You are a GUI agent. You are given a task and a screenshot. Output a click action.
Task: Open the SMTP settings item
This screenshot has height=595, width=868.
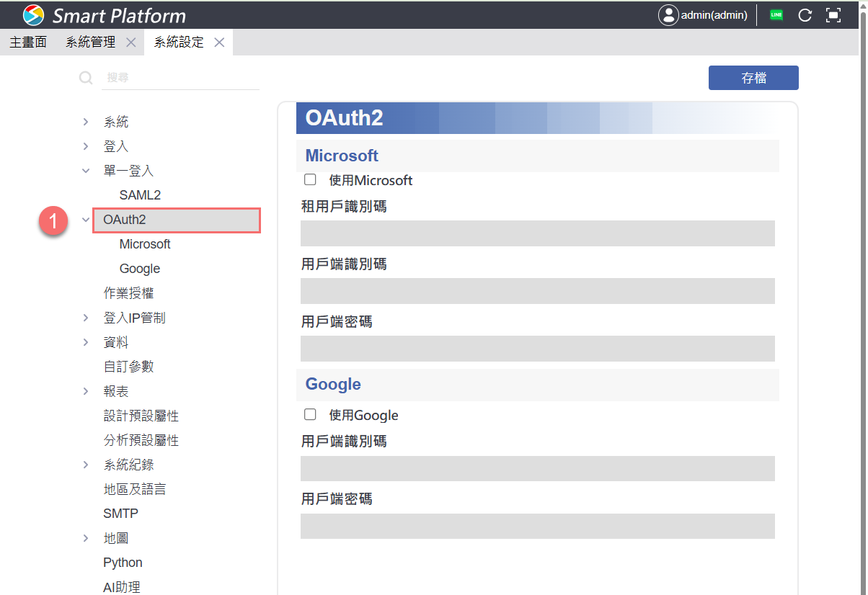coord(120,514)
